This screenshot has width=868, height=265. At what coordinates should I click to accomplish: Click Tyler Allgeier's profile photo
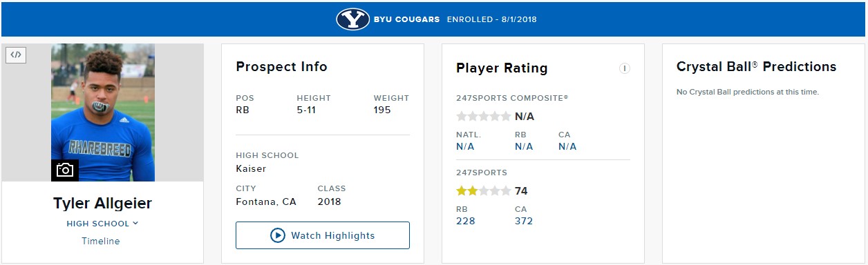[x=103, y=112]
